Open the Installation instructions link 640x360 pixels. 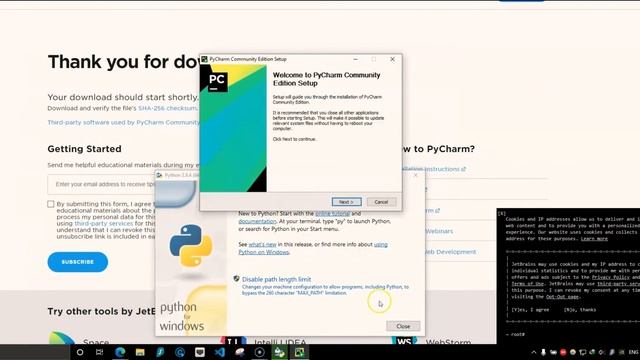(x=433, y=169)
